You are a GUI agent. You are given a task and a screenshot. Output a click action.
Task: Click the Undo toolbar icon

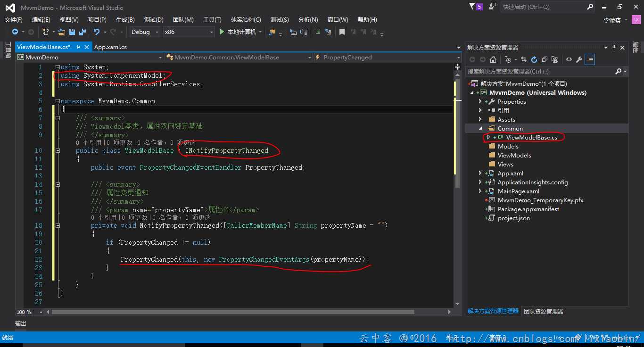(97, 32)
